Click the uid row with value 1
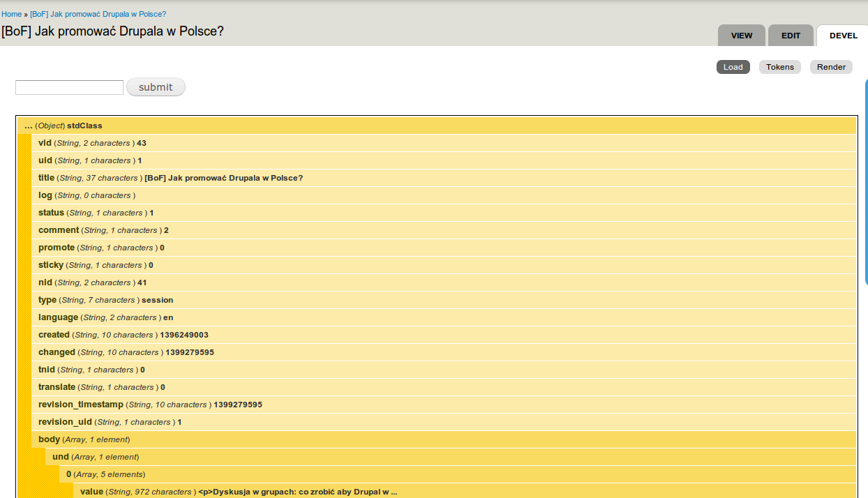The image size is (868, 498). 444,160
